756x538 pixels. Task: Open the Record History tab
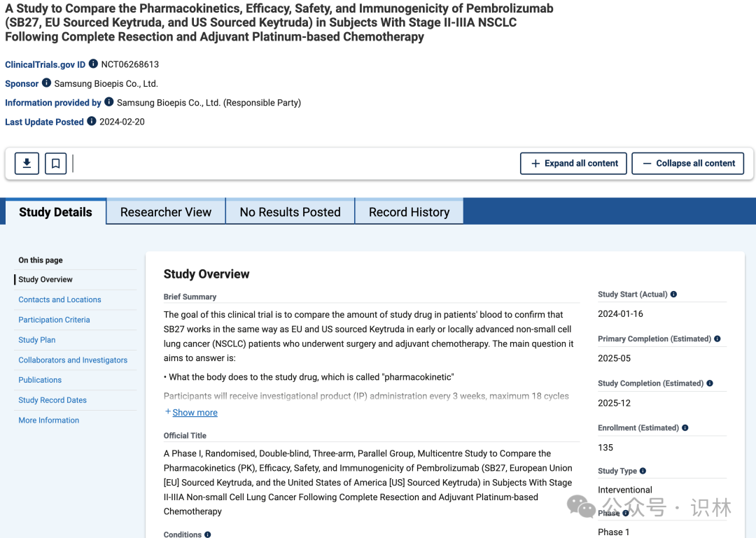pos(409,212)
